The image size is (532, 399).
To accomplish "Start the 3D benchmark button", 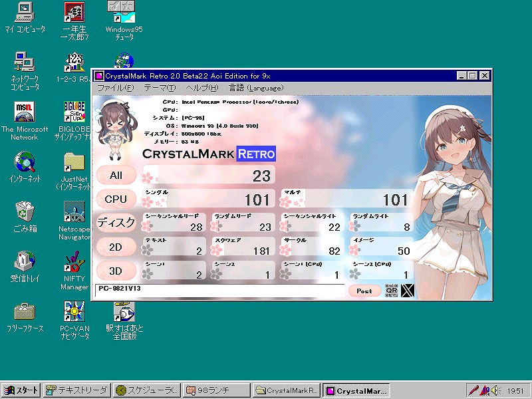I will 116,271.
